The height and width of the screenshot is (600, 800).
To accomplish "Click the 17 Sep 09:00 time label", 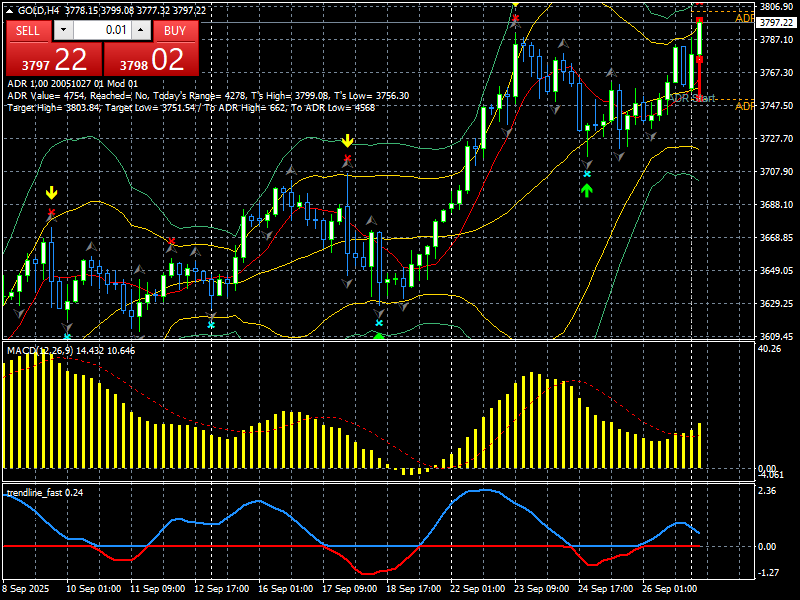I will point(349,588).
